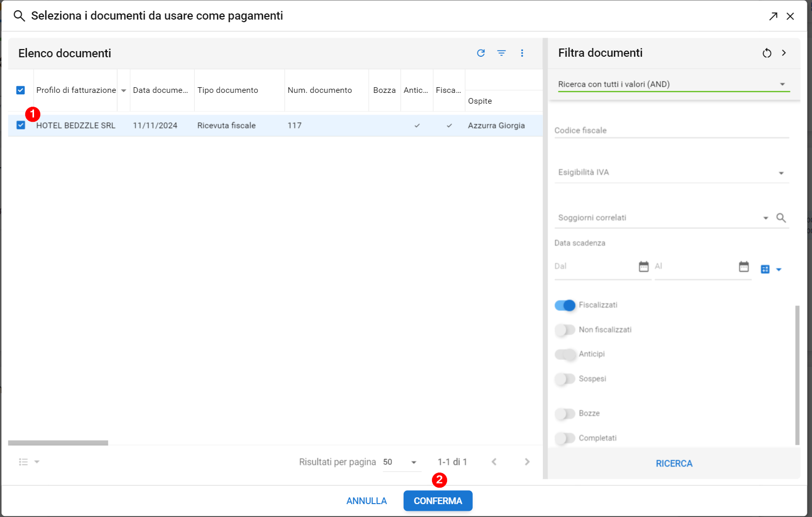The image size is (812, 517).
Task: Click the search icon next to Soggiorni correlati
Action: tap(781, 218)
